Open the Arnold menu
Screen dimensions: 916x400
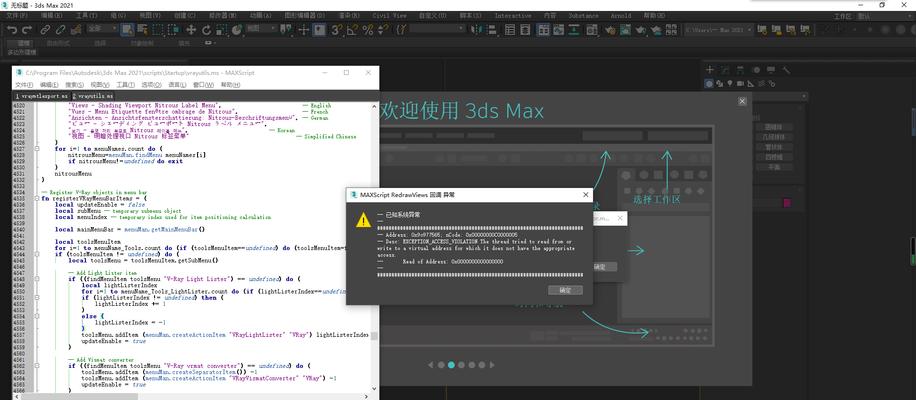621,16
